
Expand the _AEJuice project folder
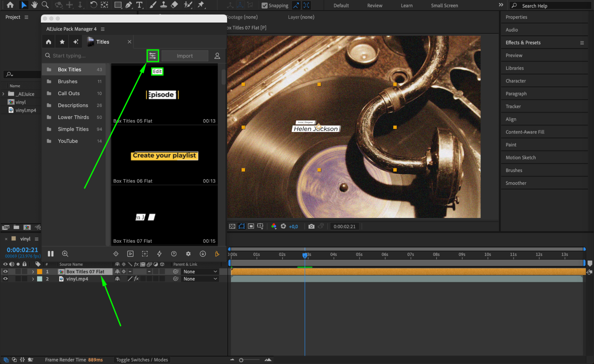[3, 94]
